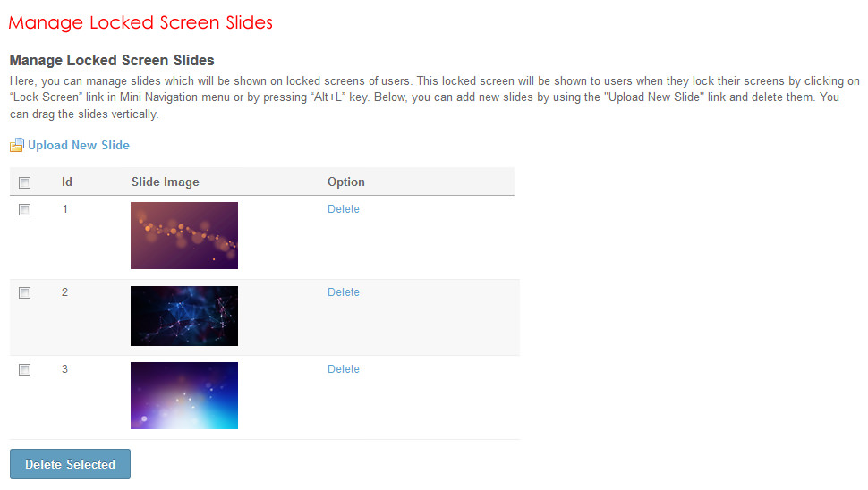
Task: Delete slide 1 using its Delete link
Action: (x=344, y=209)
